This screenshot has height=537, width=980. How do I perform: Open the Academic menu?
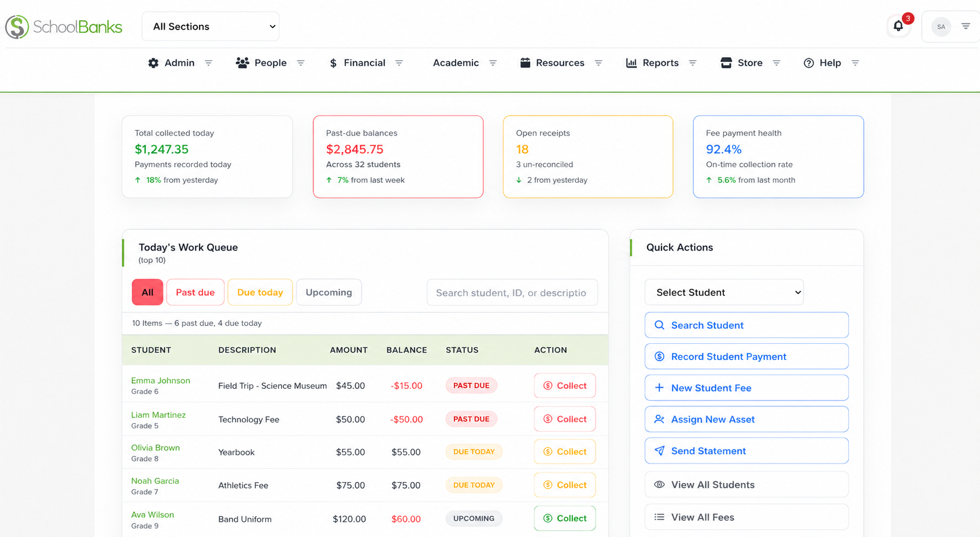click(x=456, y=63)
